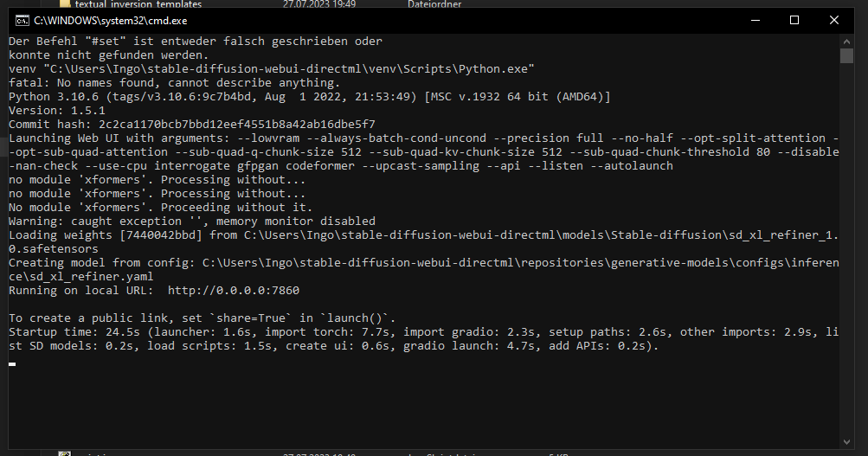Open the cmd.exe system menu icon

pyautogui.click(x=22, y=21)
